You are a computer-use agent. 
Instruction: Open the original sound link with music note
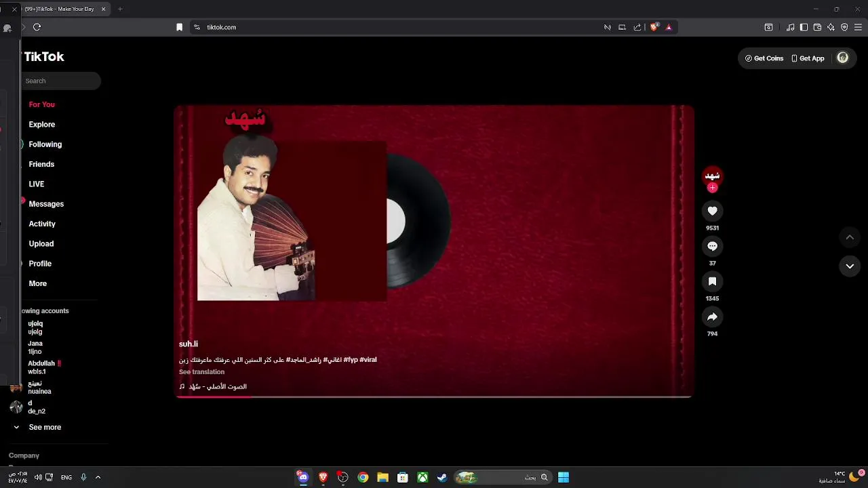[x=213, y=386]
